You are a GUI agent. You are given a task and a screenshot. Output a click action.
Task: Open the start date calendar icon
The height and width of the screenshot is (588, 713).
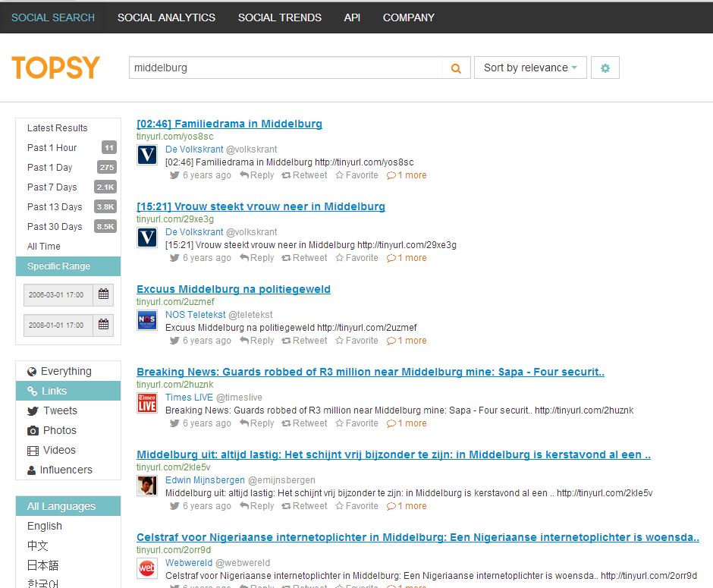[103, 294]
